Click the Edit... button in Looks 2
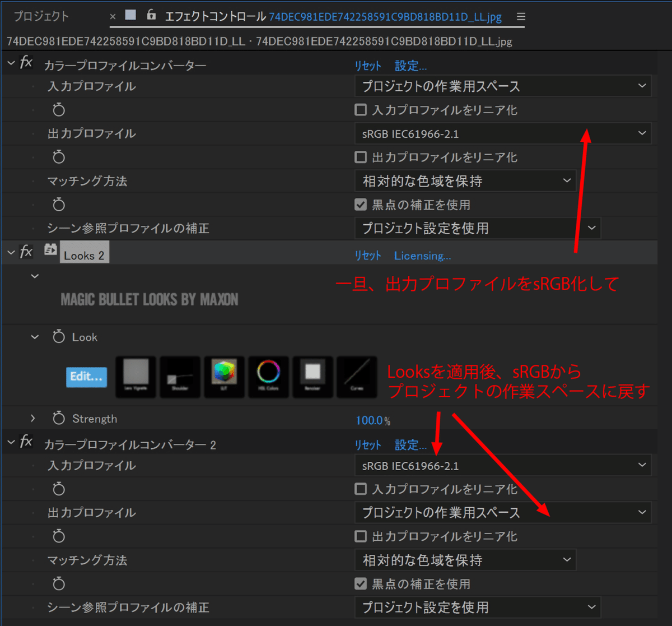The image size is (672, 626). [x=86, y=377]
